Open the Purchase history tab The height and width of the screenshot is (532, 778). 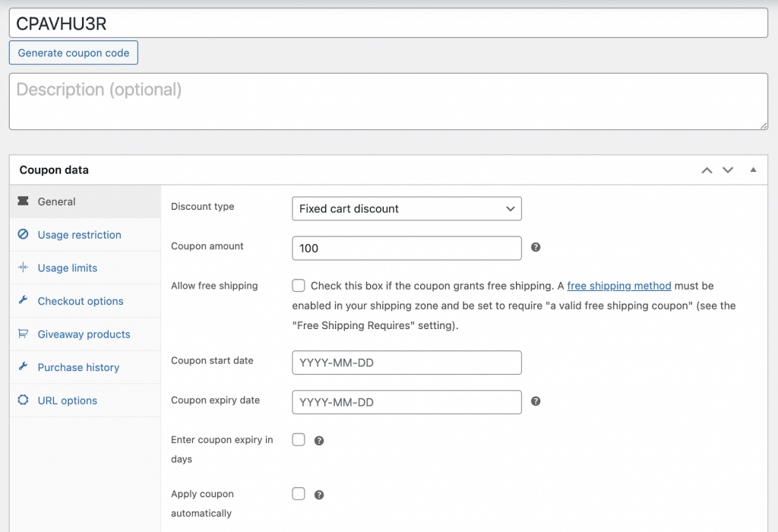tap(85, 367)
